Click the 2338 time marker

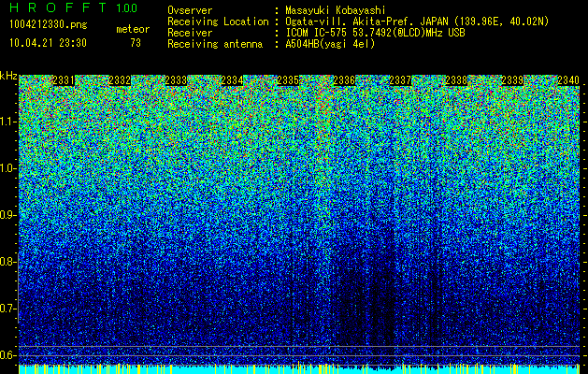(x=456, y=80)
